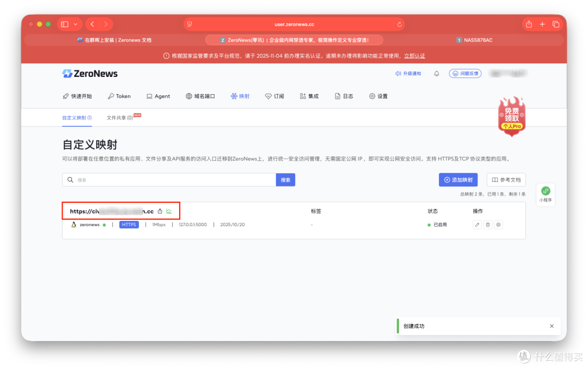This screenshot has width=588, height=369.
Task: Click the 添加映射 button
Action: point(458,180)
